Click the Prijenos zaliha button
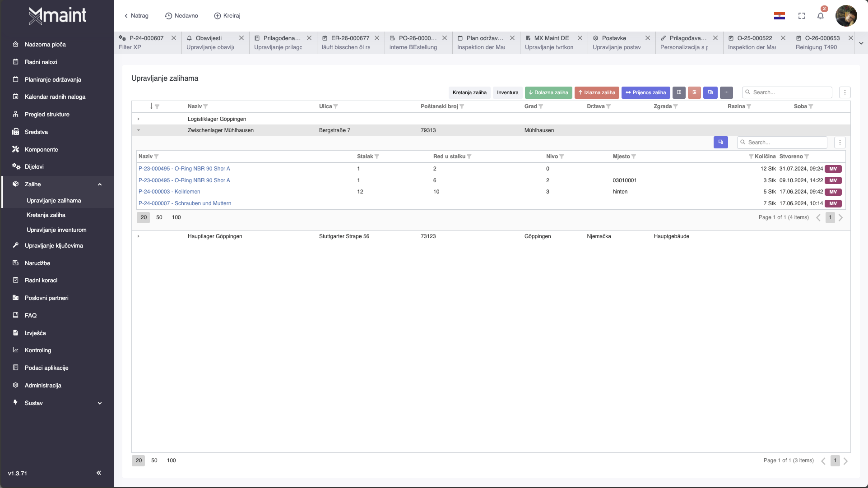This screenshot has height=488, width=868. click(x=645, y=92)
